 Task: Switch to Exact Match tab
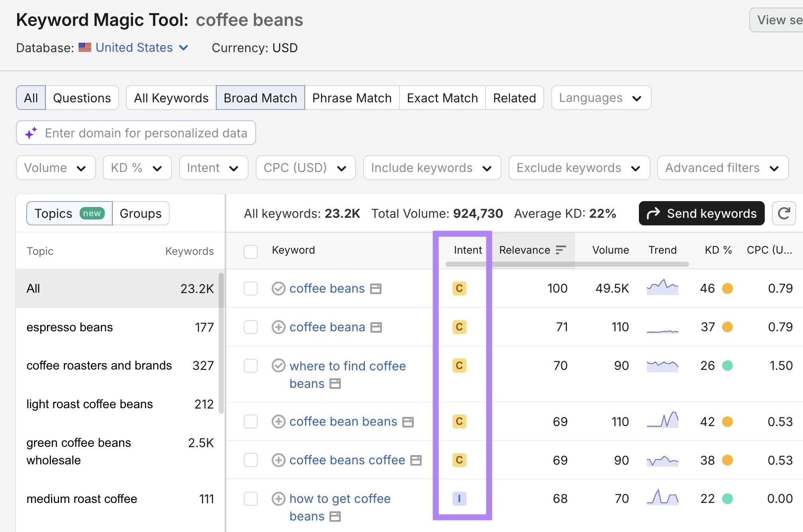[442, 98]
